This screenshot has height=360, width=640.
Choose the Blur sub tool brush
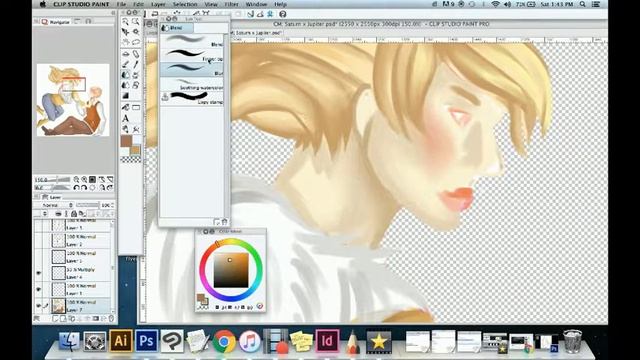click(x=192, y=69)
